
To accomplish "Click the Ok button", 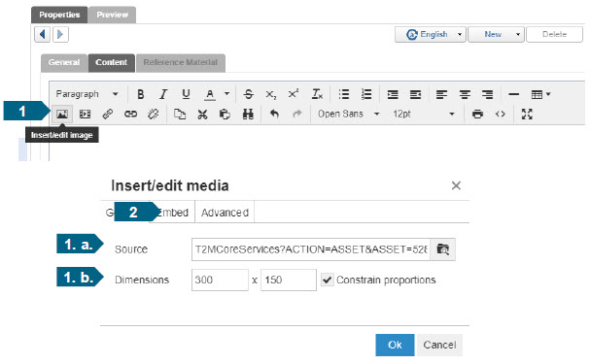I will pyautogui.click(x=395, y=345).
